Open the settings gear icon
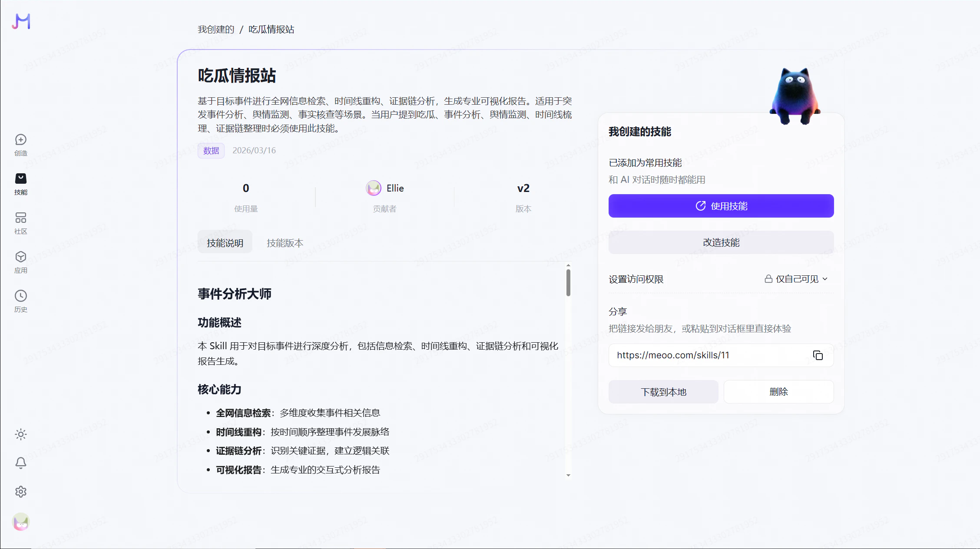This screenshot has height=549, width=980. pyautogui.click(x=21, y=492)
